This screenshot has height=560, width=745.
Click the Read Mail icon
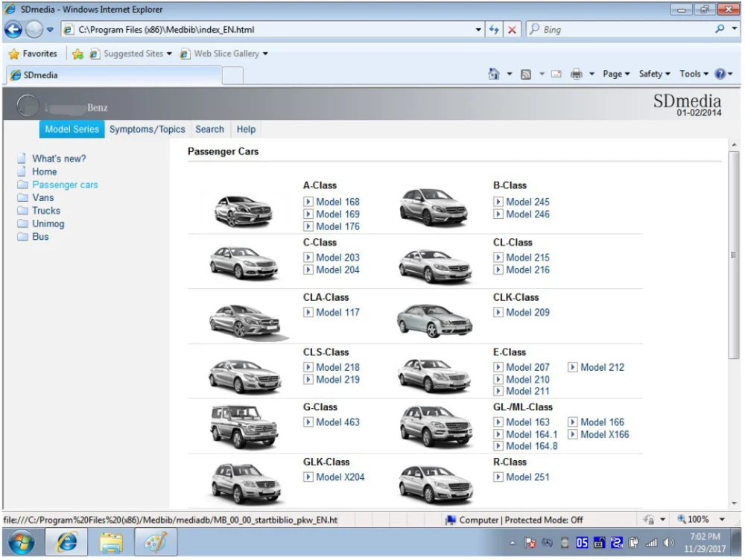coord(557,74)
